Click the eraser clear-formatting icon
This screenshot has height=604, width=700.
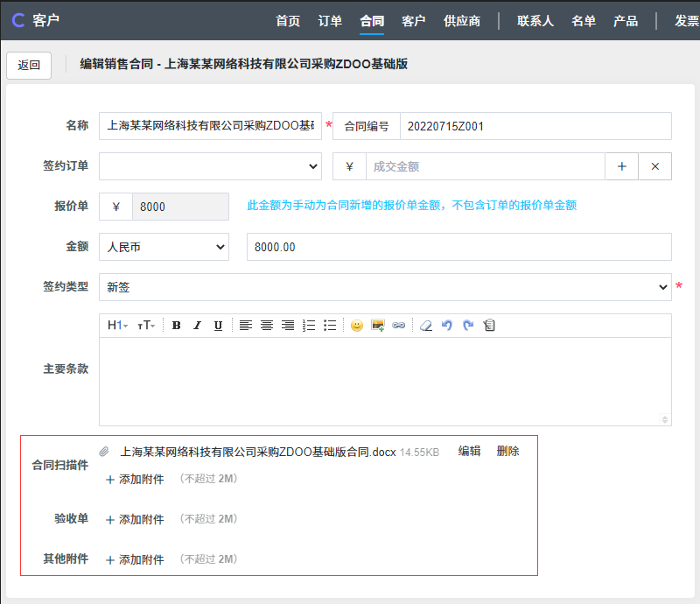coord(426,326)
